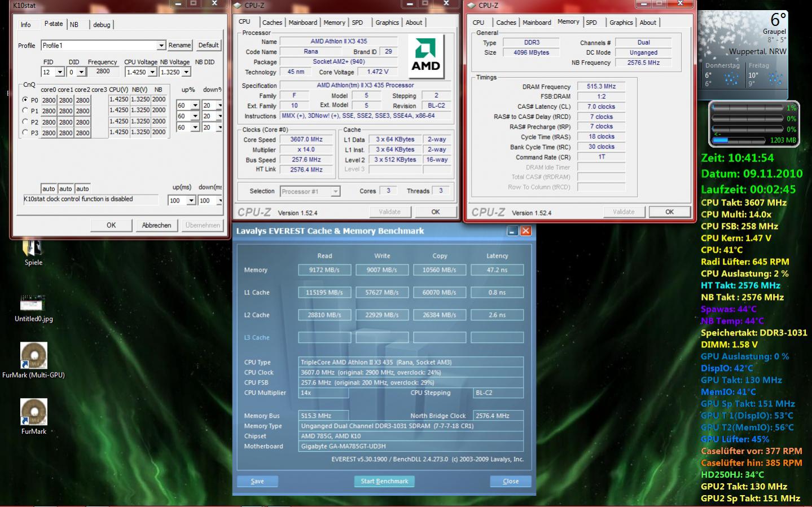Switch to K10stat Info tab
The height and width of the screenshot is (507, 812).
click(26, 24)
